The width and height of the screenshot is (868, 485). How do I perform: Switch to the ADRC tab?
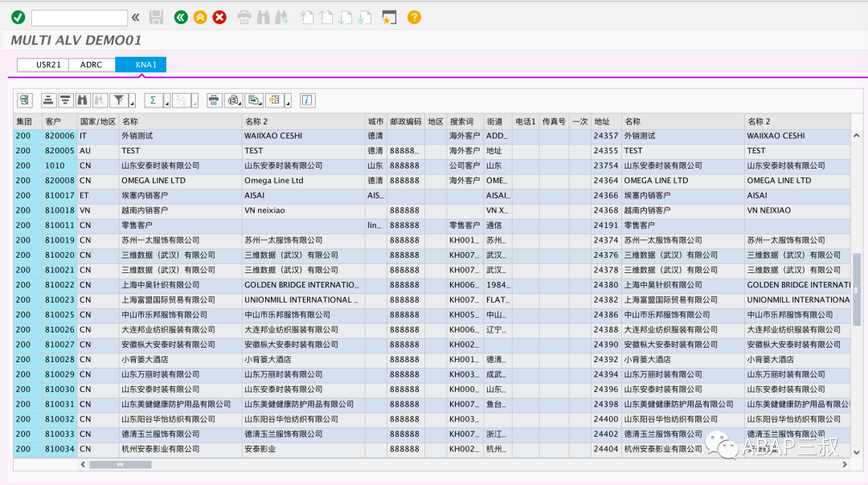click(x=92, y=65)
